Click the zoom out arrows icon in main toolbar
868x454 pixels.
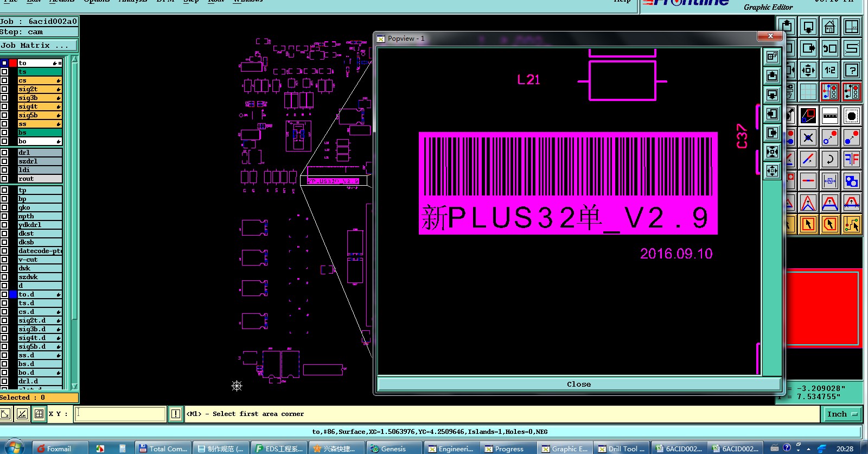pos(808,70)
